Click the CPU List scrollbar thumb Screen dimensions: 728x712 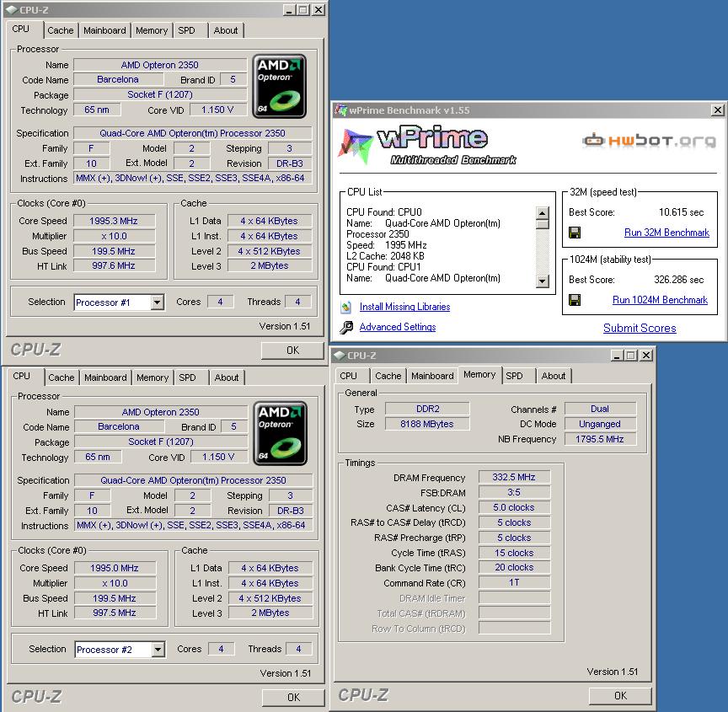(542, 224)
